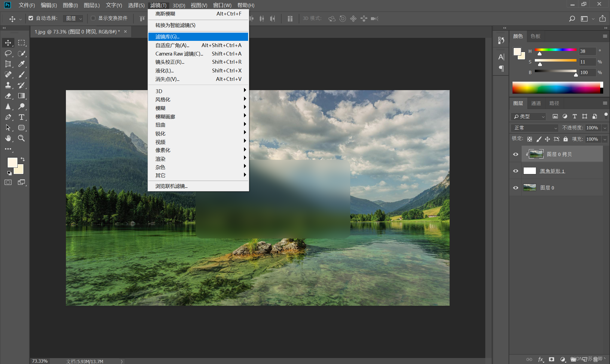Click the foreground color swatch in toolbox
The height and width of the screenshot is (364, 610).
click(x=12, y=163)
